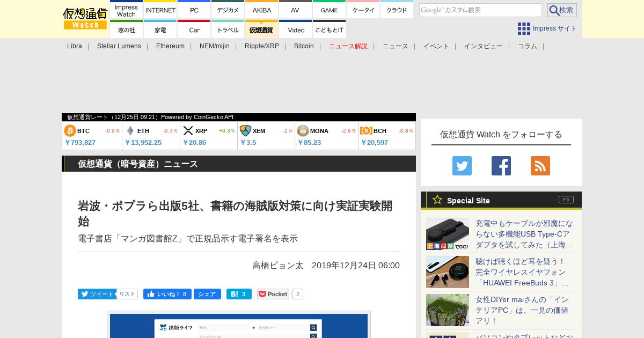Go to the Ripple/XRP topic link
Screen dimensions: 644x338
[262, 46]
